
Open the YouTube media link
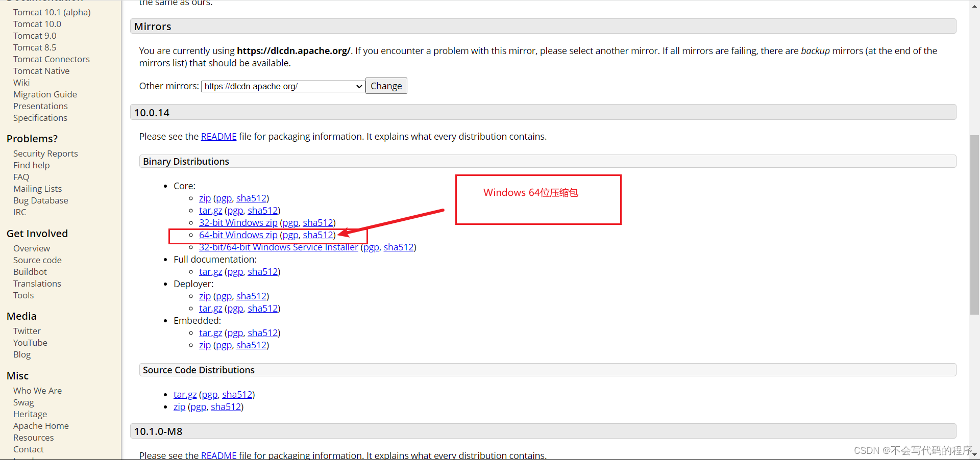coord(30,343)
